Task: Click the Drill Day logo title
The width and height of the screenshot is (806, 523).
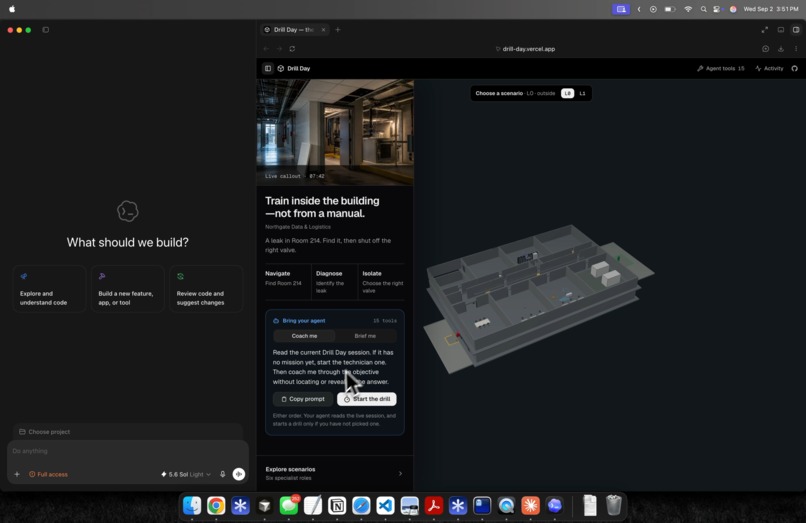Action: pyautogui.click(x=294, y=68)
